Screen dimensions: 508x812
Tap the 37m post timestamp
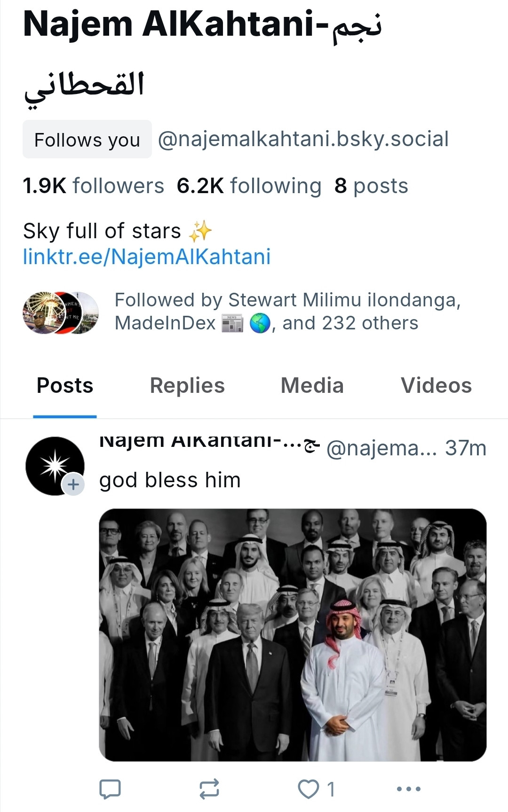pyautogui.click(x=466, y=448)
